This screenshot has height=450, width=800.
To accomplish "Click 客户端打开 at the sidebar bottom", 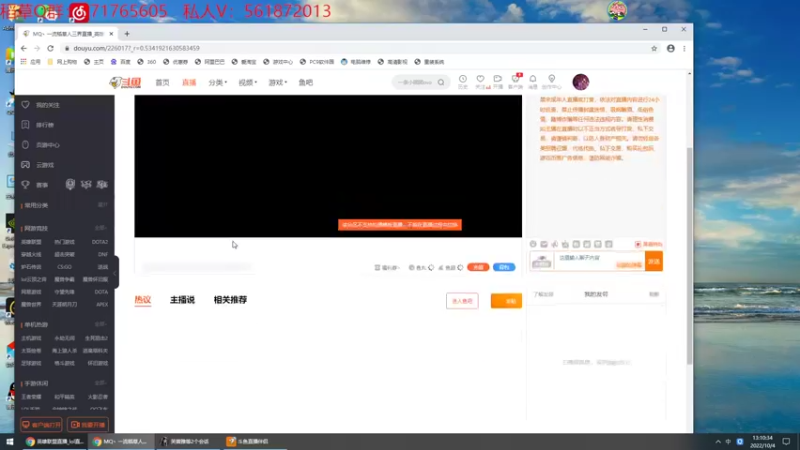I will [x=41, y=424].
